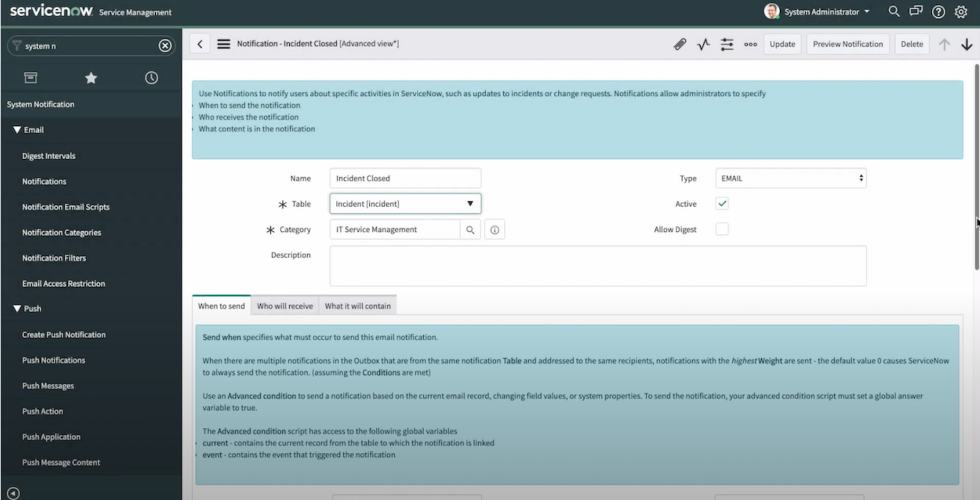
Task: Click Category field IT Service Management
Action: tap(395, 229)
